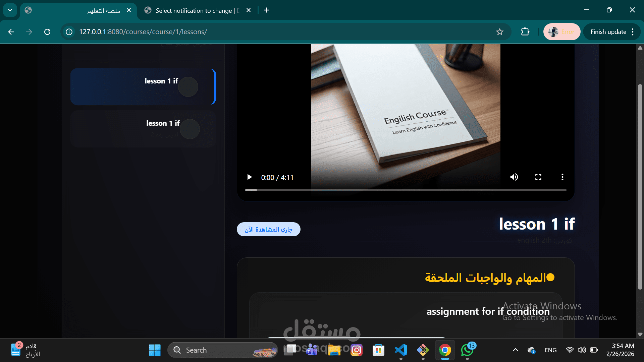The image size is (644, 362).
Task: View site information icon
Action: [69, 32]
